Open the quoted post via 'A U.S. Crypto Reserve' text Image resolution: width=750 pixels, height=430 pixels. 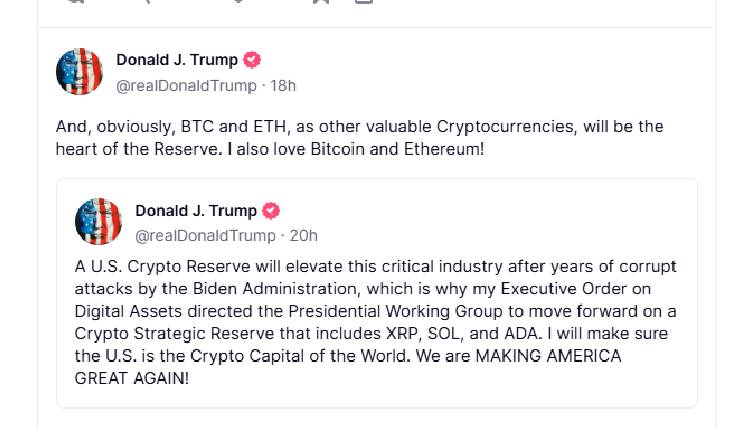[160, 266]
